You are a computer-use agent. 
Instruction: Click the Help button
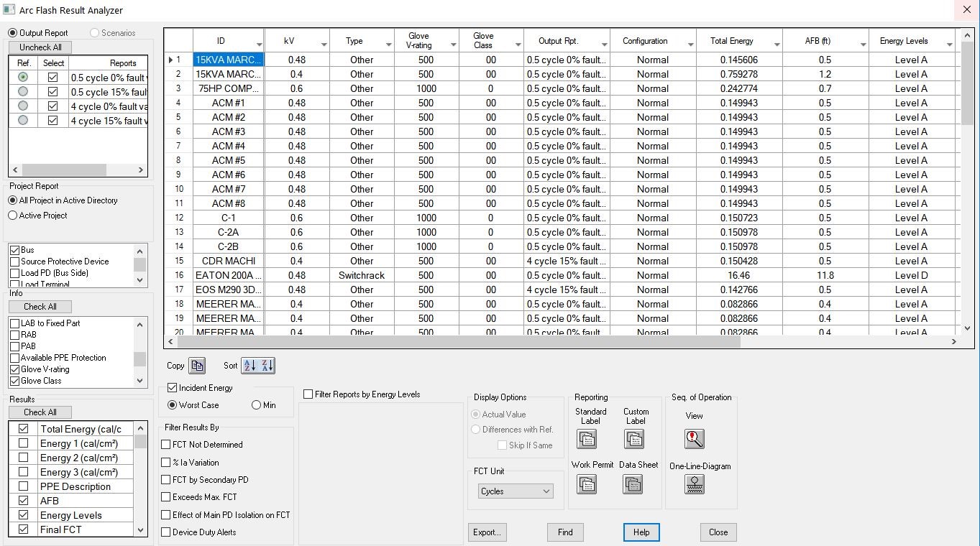[641, 532]
